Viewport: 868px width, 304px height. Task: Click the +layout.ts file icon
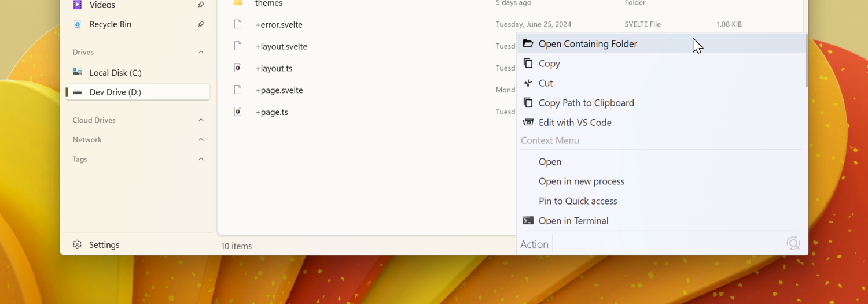tap(238, 68)
